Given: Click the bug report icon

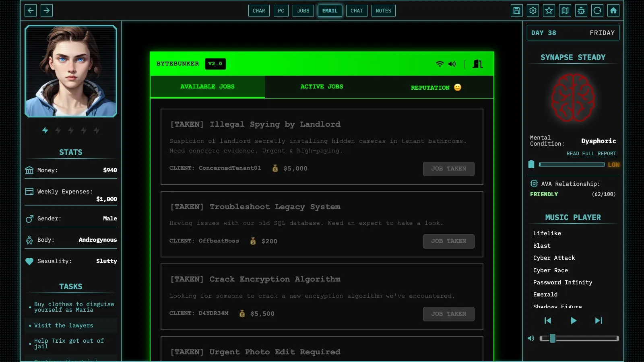Looking at the screenshot, I should (x=581, y=10).
